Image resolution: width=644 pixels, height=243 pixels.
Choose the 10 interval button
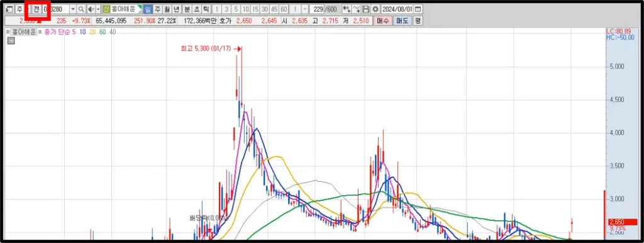(245, 9)
